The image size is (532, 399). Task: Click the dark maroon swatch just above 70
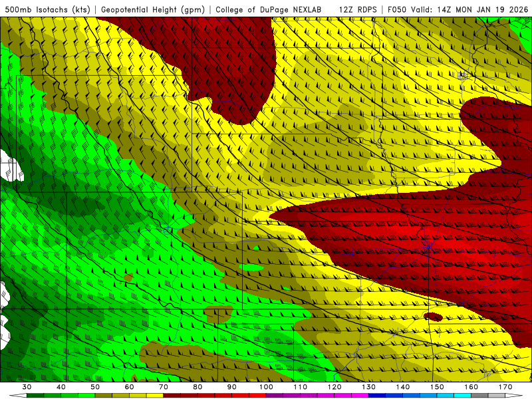tap(172, 395)
